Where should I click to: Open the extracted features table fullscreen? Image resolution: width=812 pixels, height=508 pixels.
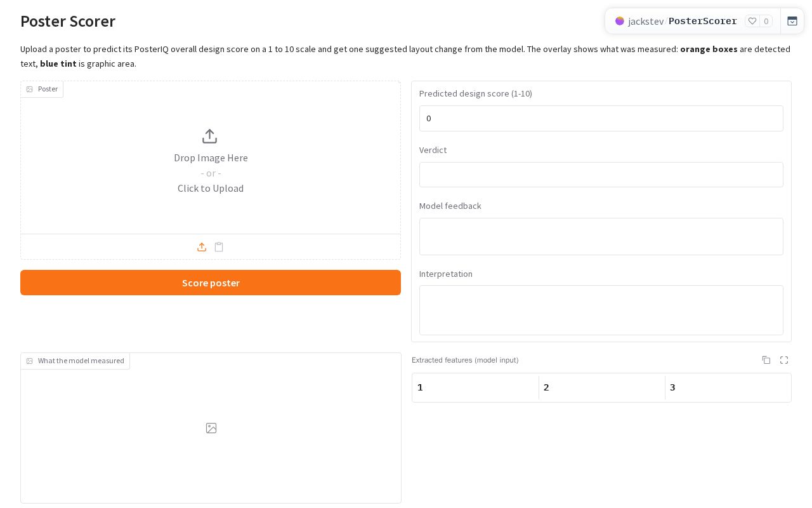pos(784,360)
